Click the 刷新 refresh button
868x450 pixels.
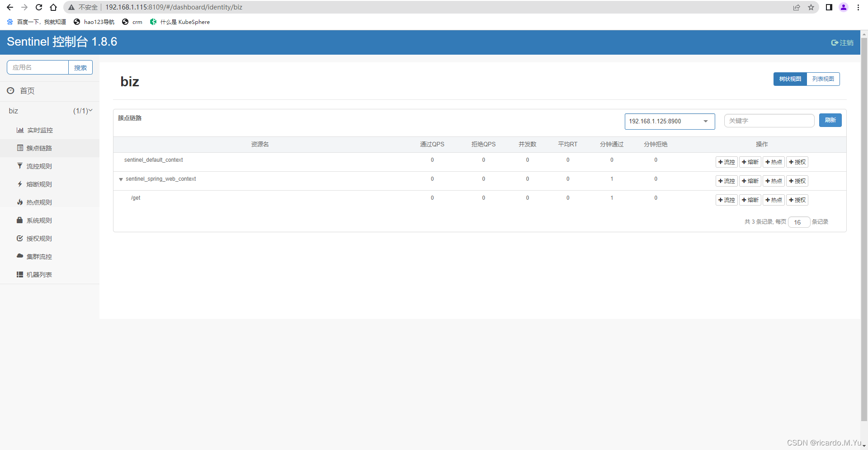click(x=830, y=120)
